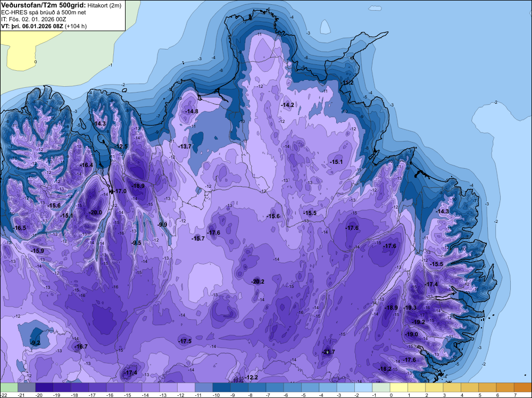Click the temperature value -9.9
Viewport: 532px width, 398px height.
[162, 225]
